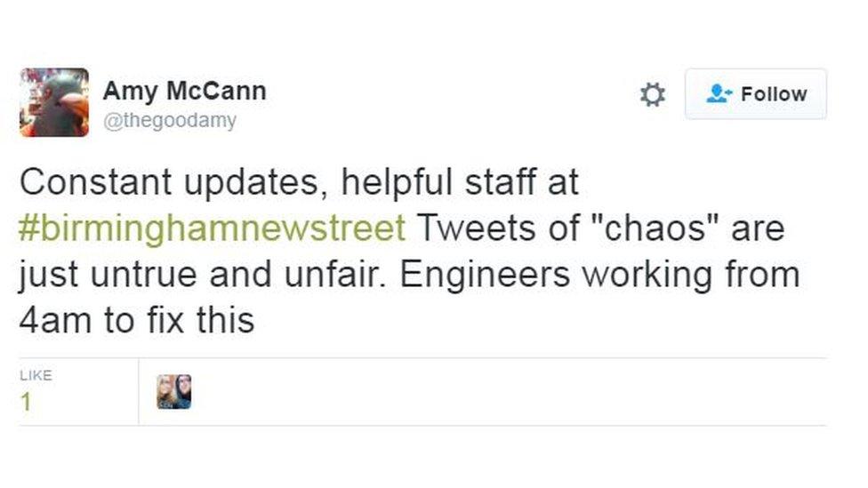Image resolution: width=868 pixels, height=488 pixels.
Task: Click the person-plus icon in Follow
Action: coord(719,93)
